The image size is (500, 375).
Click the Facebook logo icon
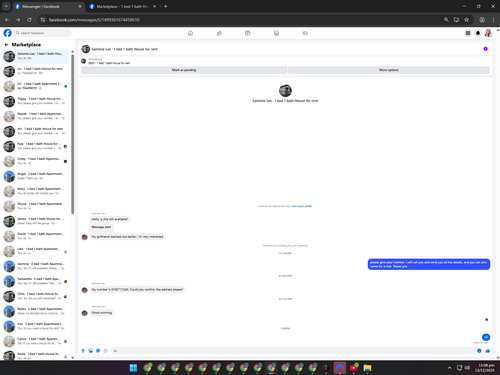[x=7, y=33]
